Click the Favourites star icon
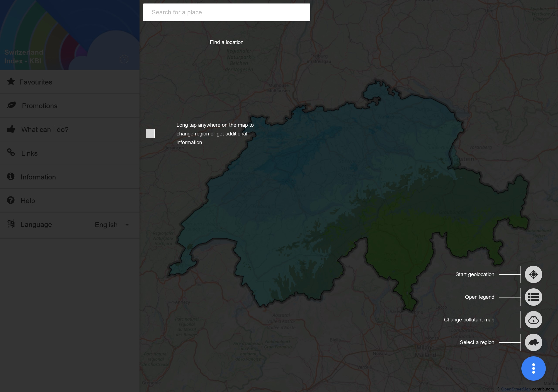Viewport: 558px width, 392px height. point(11,81)
